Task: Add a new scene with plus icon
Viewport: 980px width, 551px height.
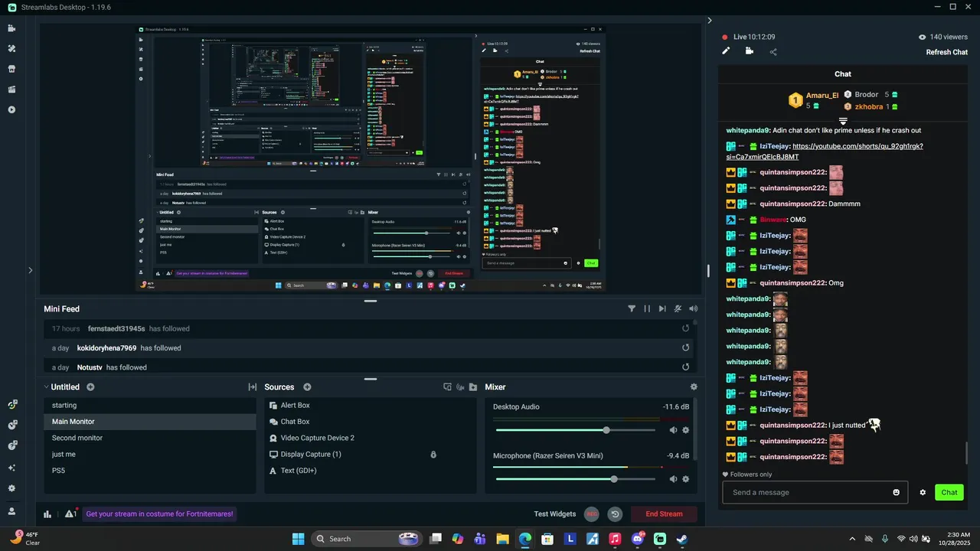Action: tap(90, 387)
